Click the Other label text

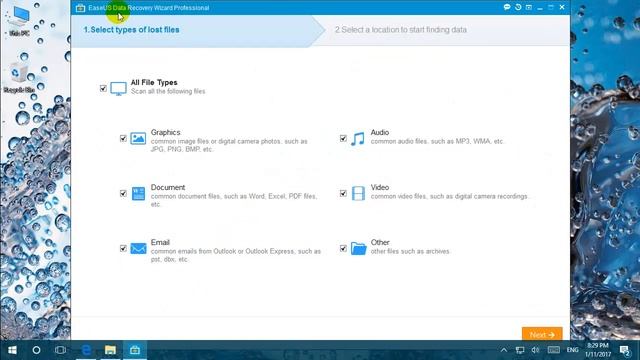click(380, 242)
